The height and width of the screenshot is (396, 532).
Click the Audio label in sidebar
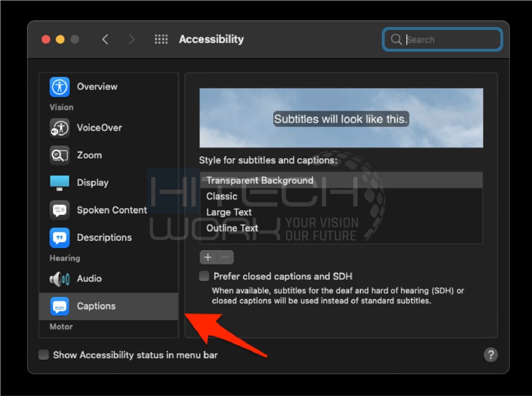[x=89, y=279]
